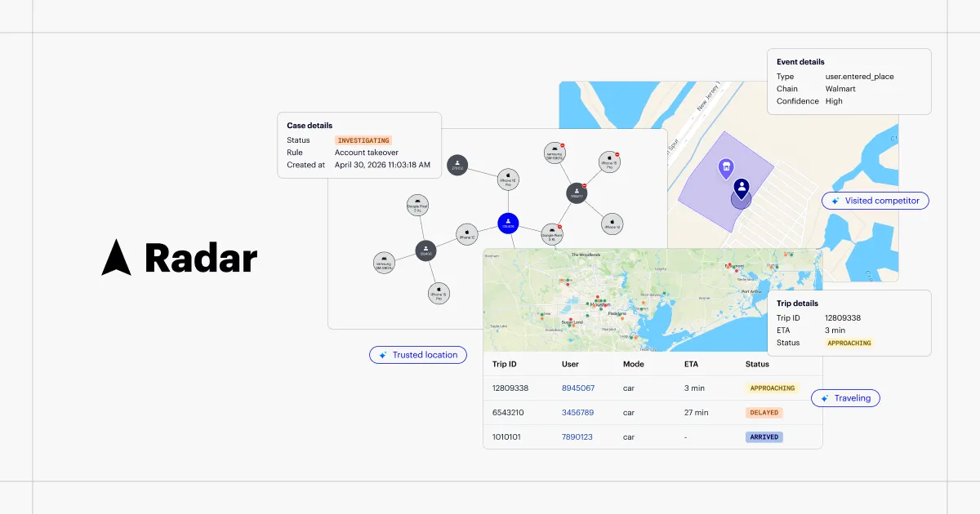
Task: Click the DELAYED status badge
Action: click(x=764, y=413)
